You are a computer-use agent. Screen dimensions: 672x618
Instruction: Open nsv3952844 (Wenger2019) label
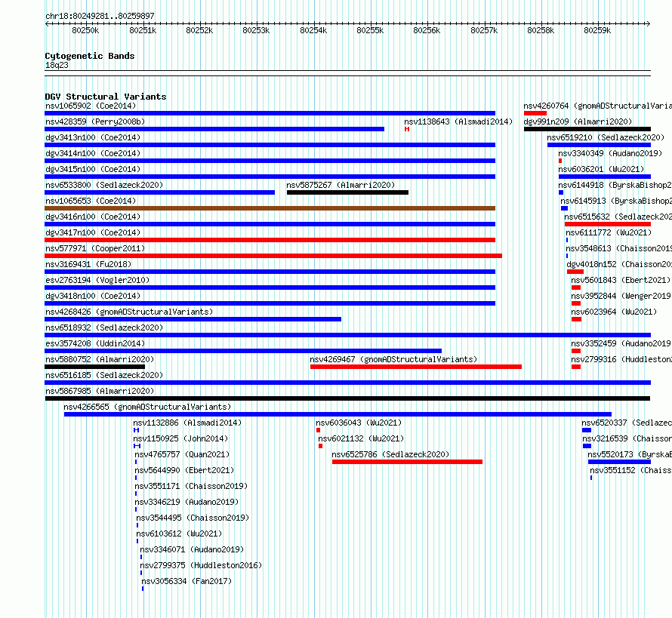[621, 296]
